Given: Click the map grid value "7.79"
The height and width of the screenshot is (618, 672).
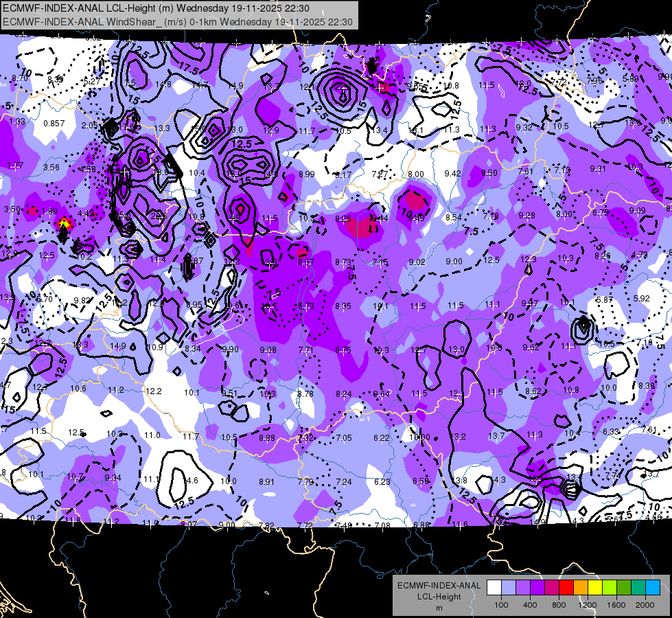Looking at the screenshot, I should [305, 482].
